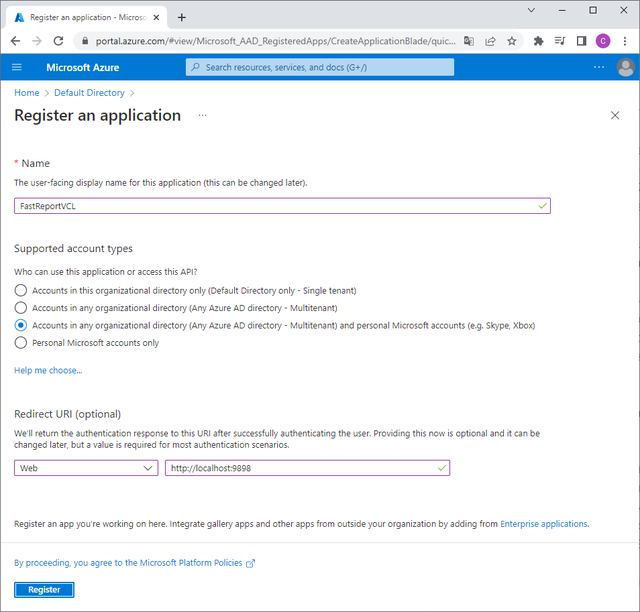Select the Register an application tab

[x=87, y=18]
